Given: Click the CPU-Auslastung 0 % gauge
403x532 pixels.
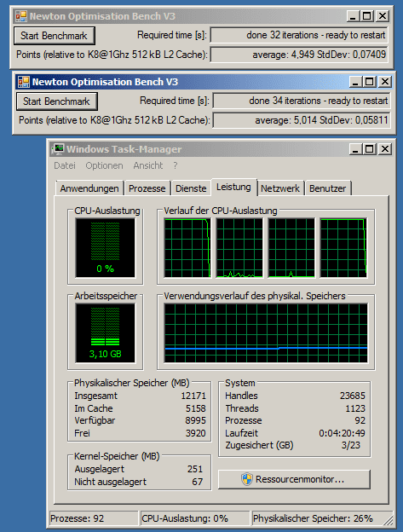Looking at the screenshot, I should pyautogui.click(x=105, y=248).
